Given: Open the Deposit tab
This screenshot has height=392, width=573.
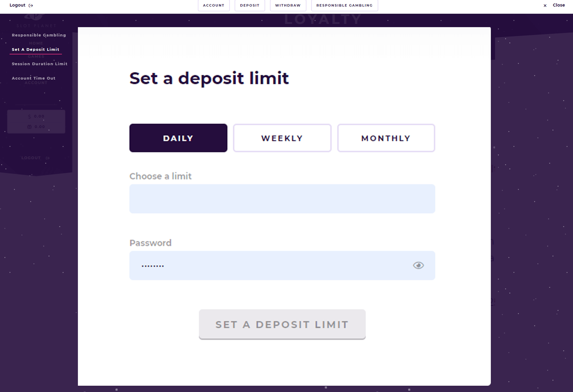Looking at the screenshot, I should [x=250, y=5].
